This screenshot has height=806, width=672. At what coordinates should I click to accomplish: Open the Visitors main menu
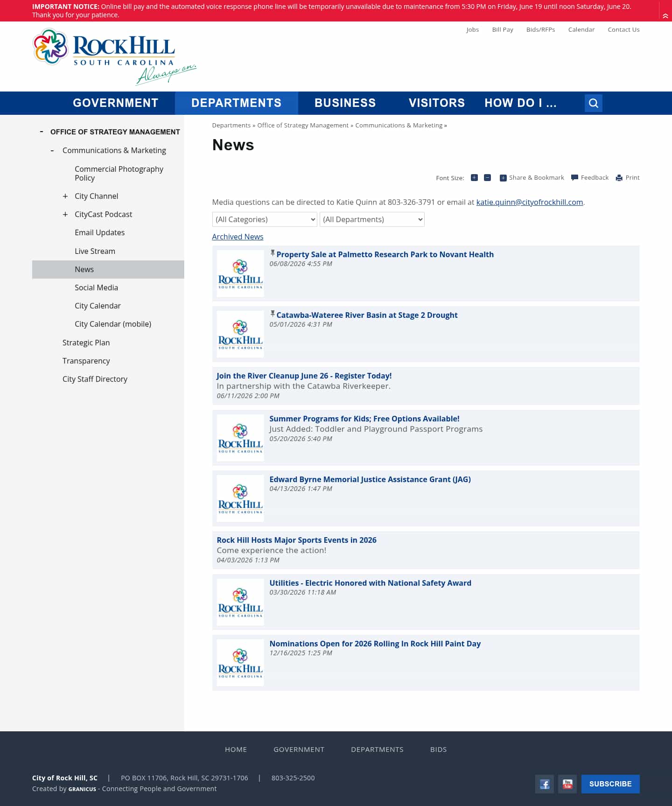[437, 103]
